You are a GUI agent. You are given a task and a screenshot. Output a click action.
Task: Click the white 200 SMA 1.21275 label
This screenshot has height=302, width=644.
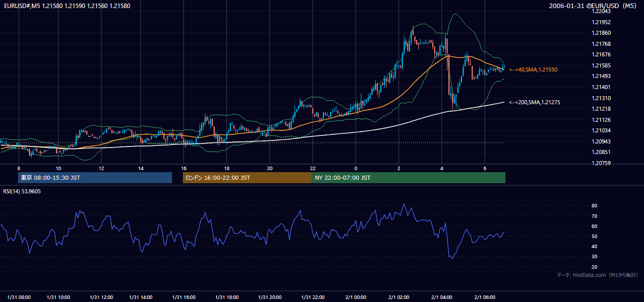point(535,102)
